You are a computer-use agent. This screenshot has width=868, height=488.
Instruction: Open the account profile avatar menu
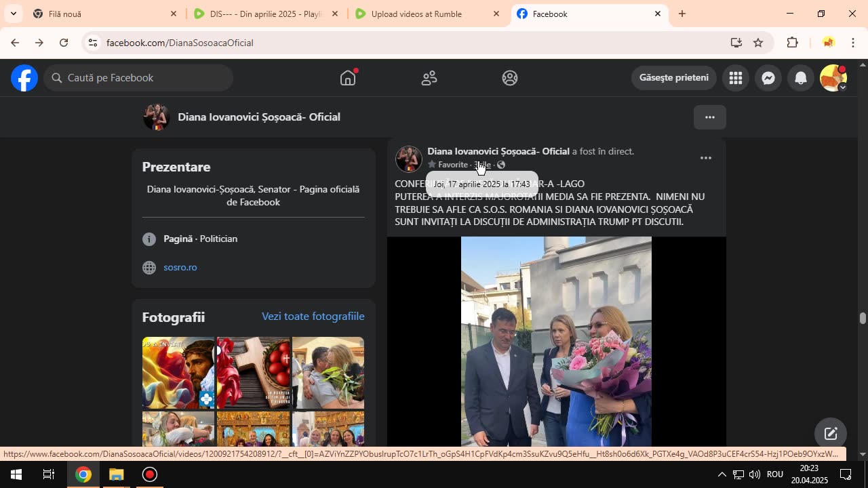pyautogui.click(x=833, y=78)
